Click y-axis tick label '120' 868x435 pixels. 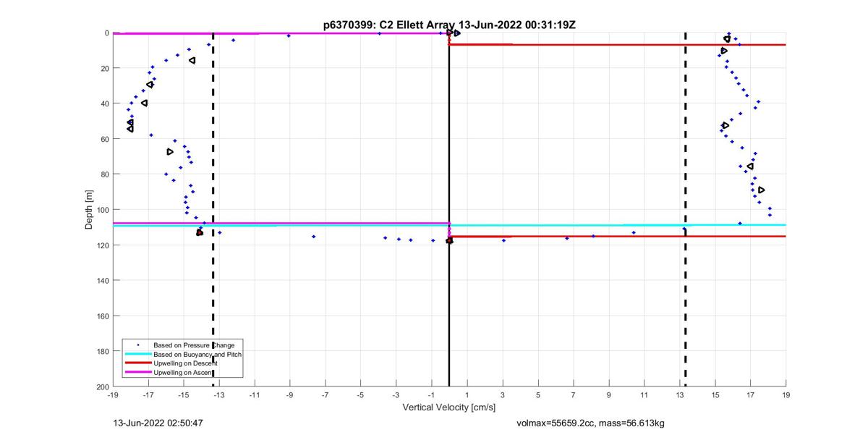(102, 245)
